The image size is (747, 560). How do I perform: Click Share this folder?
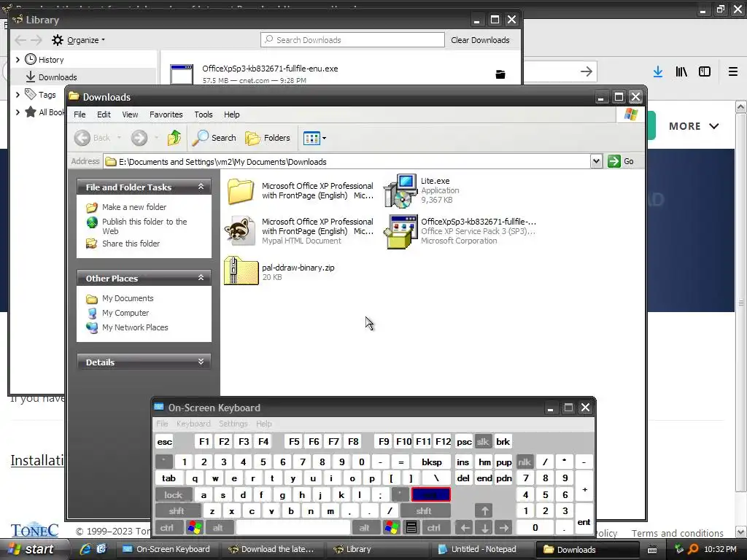pyautogui.click(x=131, y=244)
